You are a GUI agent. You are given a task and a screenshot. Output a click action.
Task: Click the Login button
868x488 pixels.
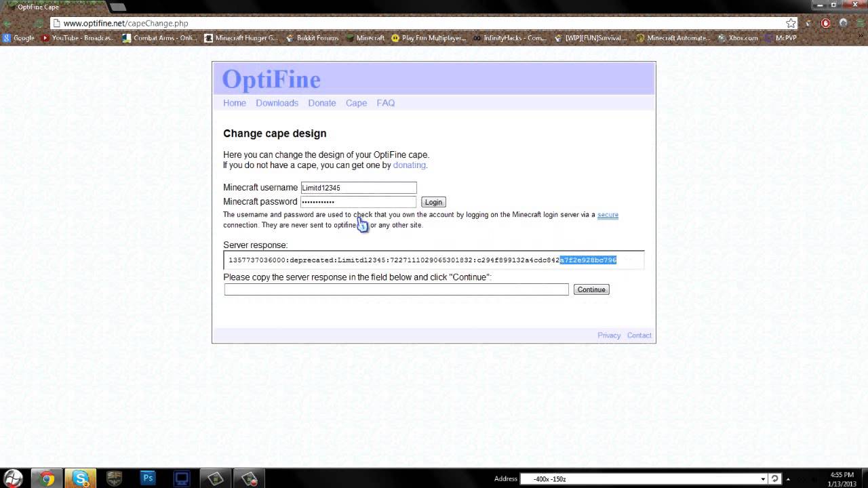point(433,202)
